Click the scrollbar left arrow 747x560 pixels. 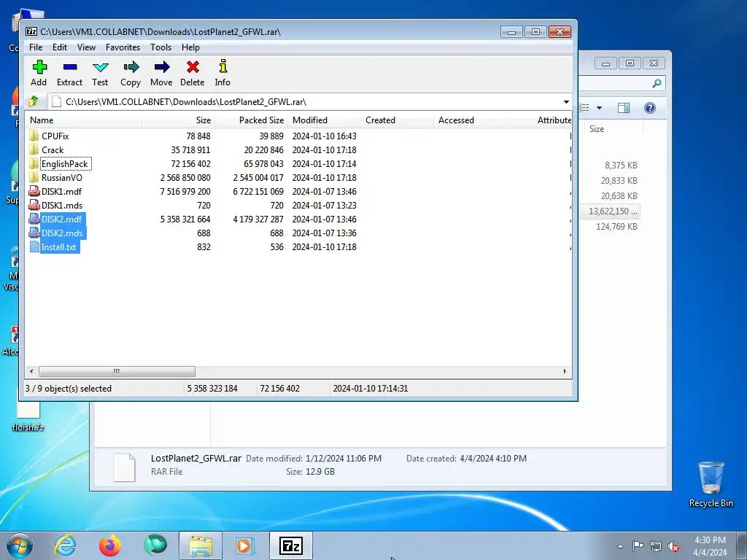31,371
